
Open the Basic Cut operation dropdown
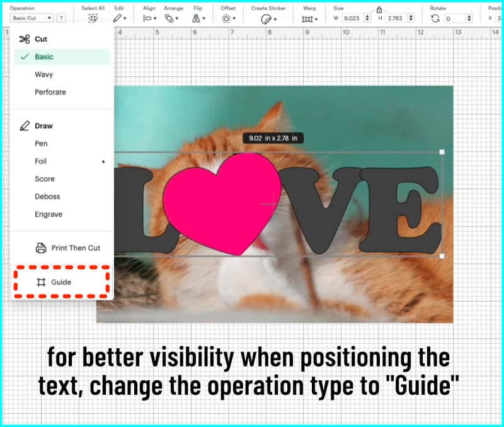[31, 18]
